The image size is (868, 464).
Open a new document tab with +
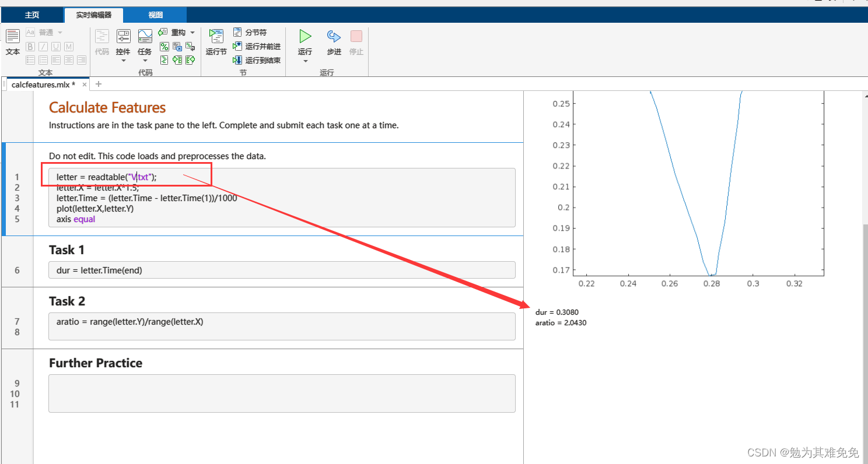(99, 84)
